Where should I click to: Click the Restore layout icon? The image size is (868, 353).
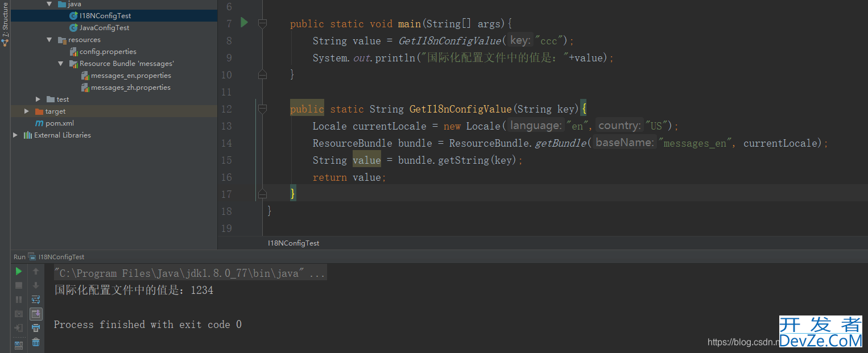tap(19, 344)
